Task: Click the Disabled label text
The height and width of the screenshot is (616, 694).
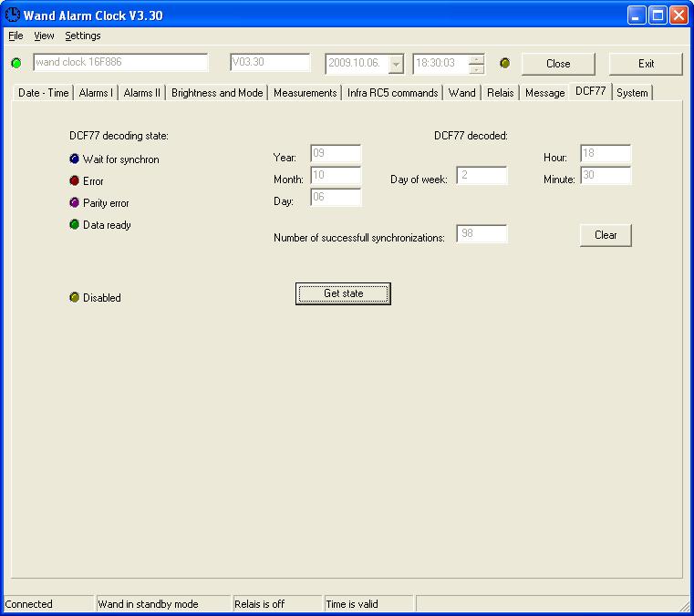Action: (x=102, y=298)
